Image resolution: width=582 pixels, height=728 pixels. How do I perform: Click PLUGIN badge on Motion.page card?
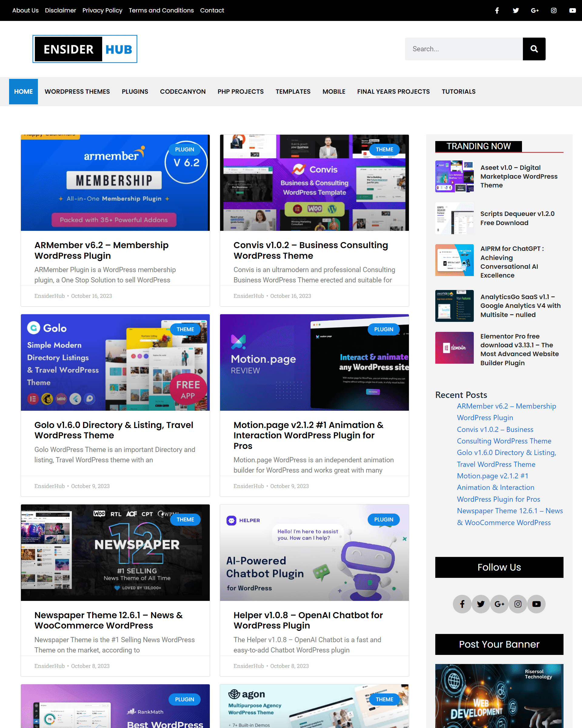[384, 329]
